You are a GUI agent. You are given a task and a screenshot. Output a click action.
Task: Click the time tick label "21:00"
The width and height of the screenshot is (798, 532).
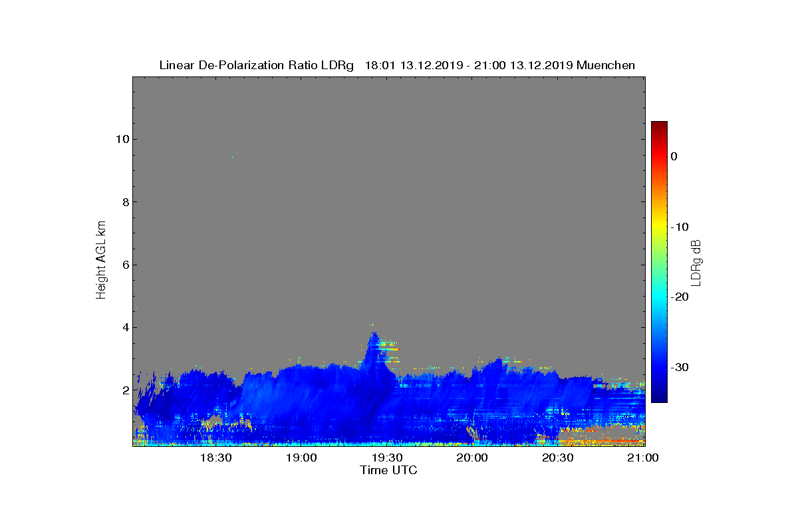(644, 458)
